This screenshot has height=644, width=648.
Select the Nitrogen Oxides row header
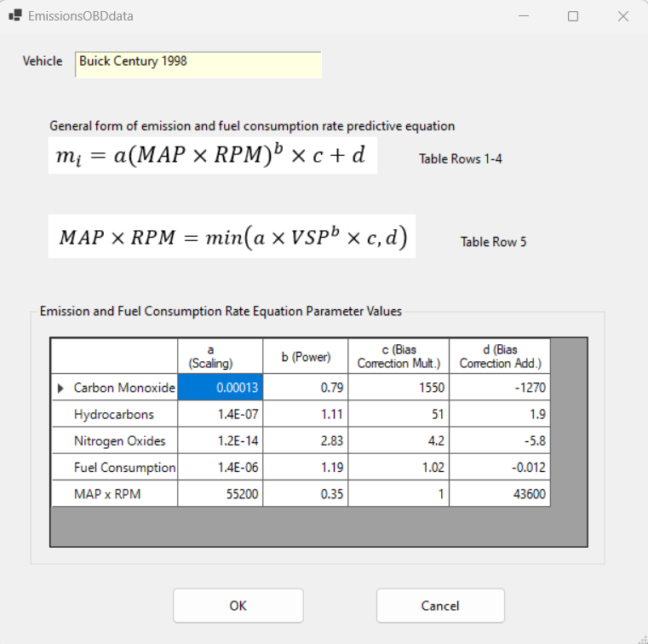[115, 440]
